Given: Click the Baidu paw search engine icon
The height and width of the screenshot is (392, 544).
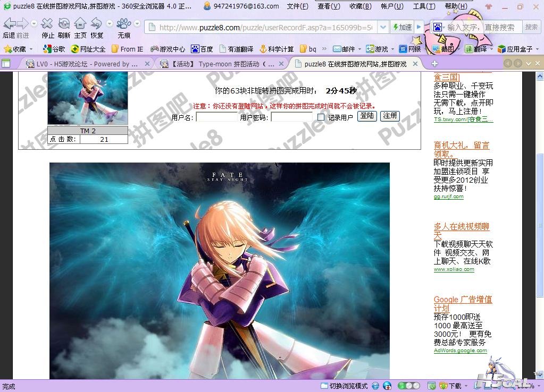Looking at the screenshot, I should click(438, 28).
